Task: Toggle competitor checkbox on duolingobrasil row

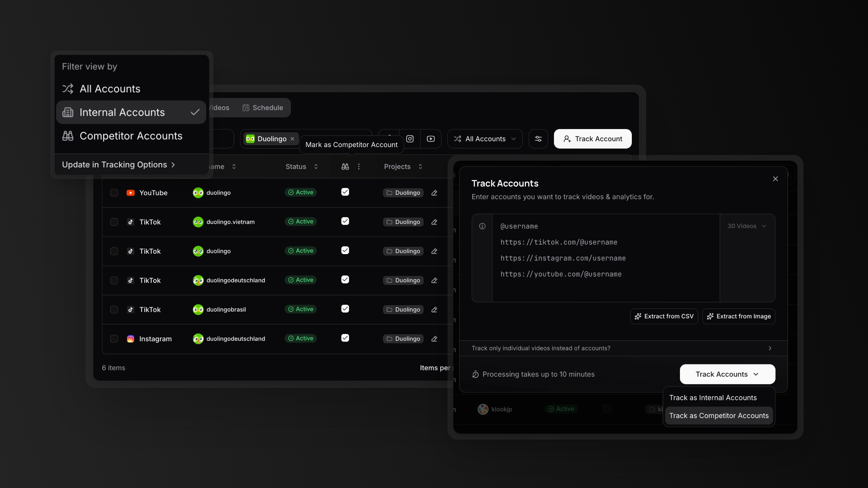Action: coord(345,309)
